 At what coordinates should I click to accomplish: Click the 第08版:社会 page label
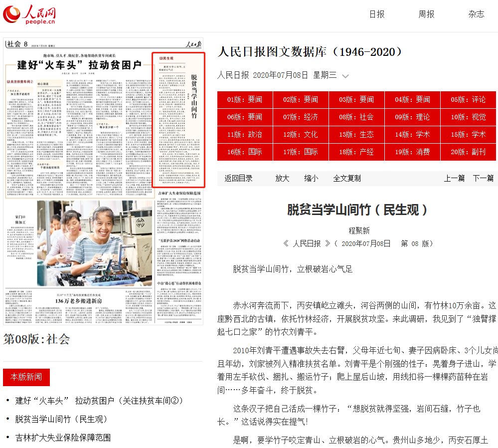[x=36, y=339]
